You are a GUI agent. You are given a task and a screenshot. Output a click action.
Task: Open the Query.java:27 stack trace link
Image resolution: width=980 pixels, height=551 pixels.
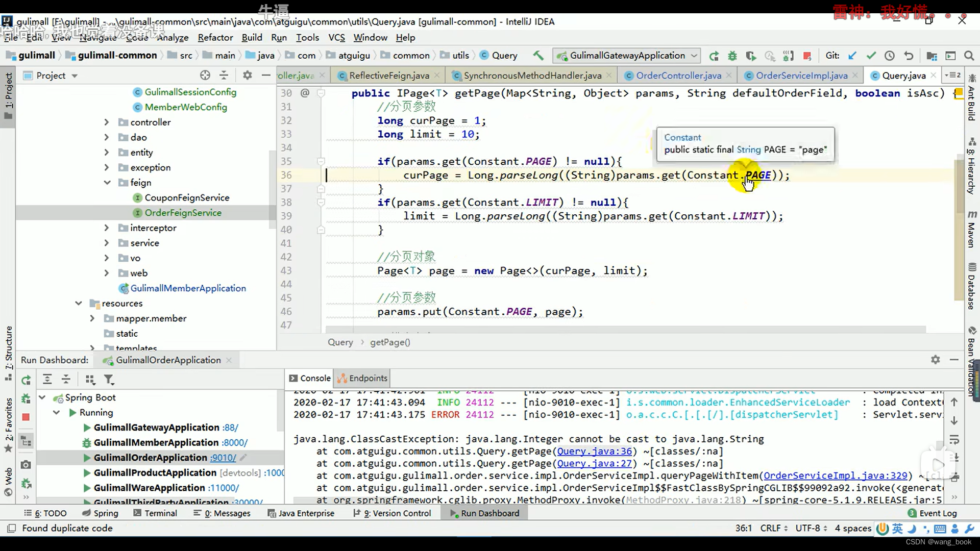[594, 463]
